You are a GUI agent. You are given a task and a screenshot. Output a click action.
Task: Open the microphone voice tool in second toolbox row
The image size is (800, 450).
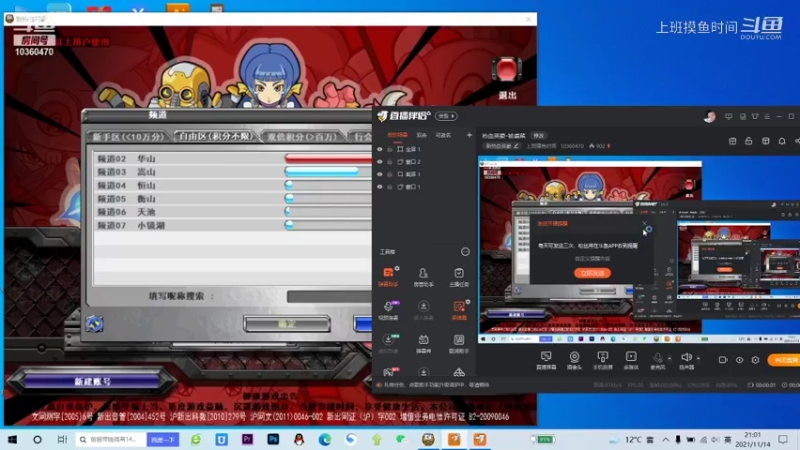388,310
